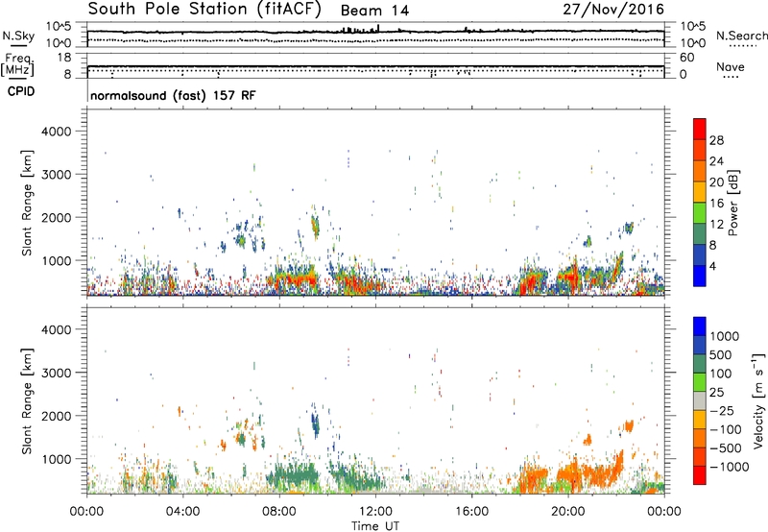Click the '18' left tick of frequency panel
Viewport: 768px width, 532px height.
[64, 58]
